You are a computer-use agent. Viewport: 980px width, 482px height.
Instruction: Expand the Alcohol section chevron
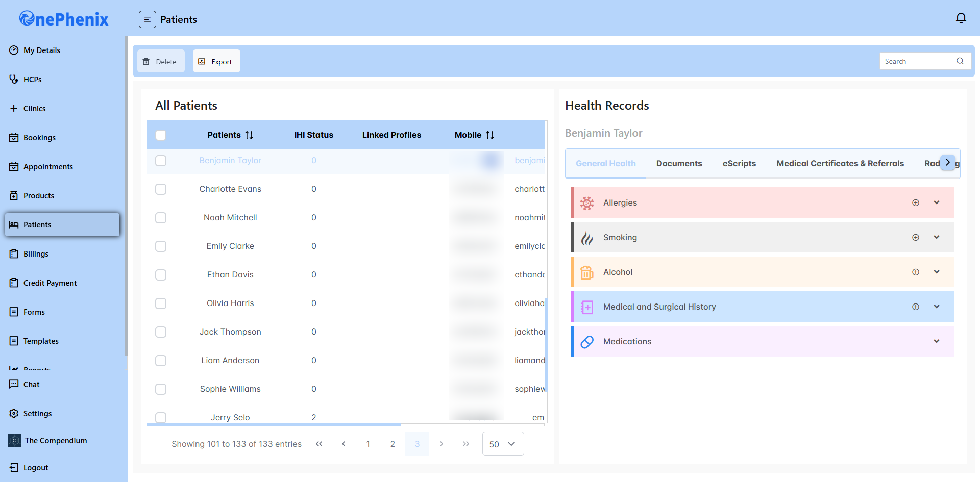tap(937, 272)
